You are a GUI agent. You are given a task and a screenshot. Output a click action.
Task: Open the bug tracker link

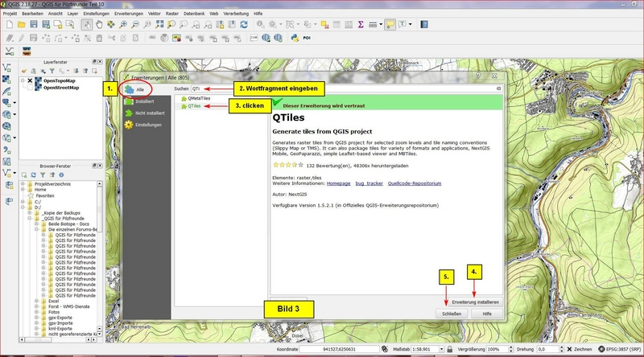(369, 183)
